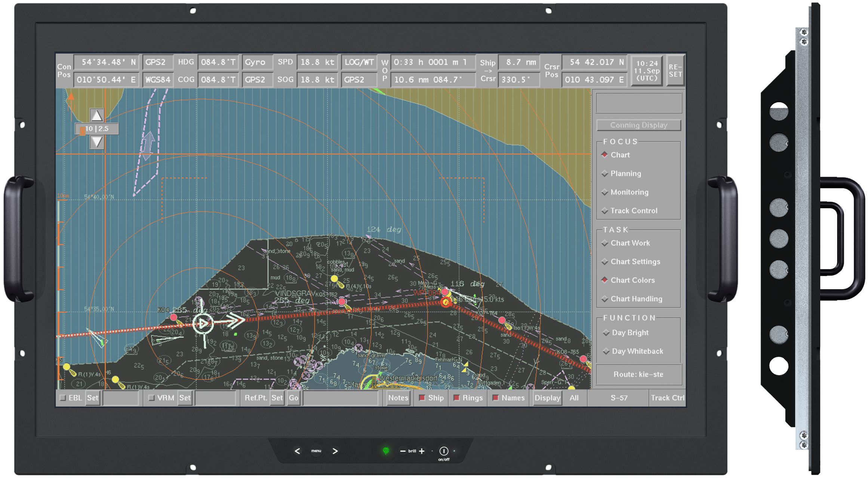Click the Display button in bottom bar
The width and height of the screenshot is (868, 479).
[547, 398]
